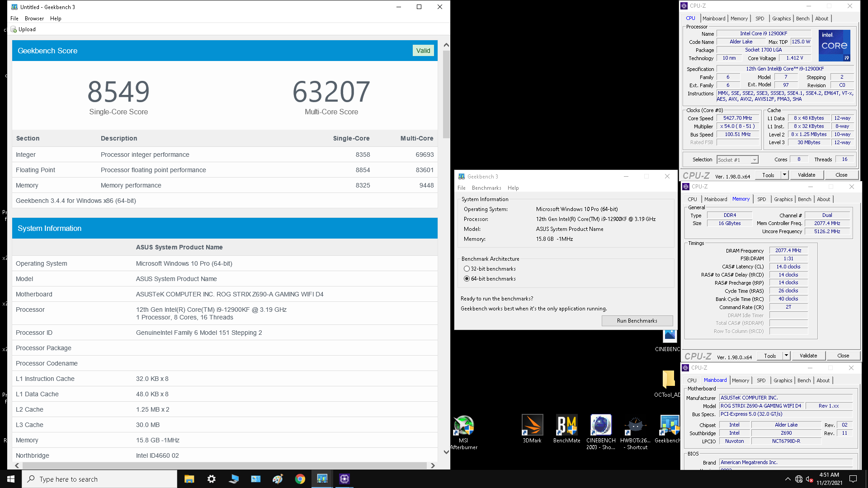Viewport: 868px width, 488px height.
Task: Click the taskbar search box
Action: 99,479
